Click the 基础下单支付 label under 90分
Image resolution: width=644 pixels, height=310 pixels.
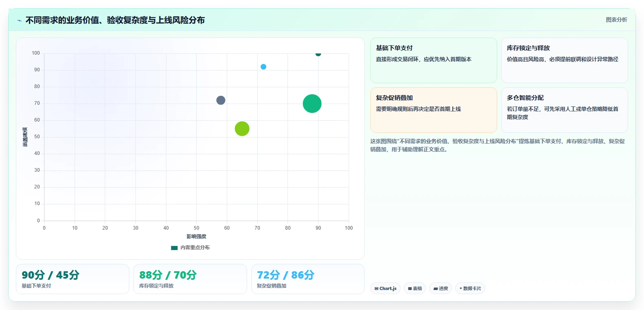pyautogui.click(x=36, y=286)
